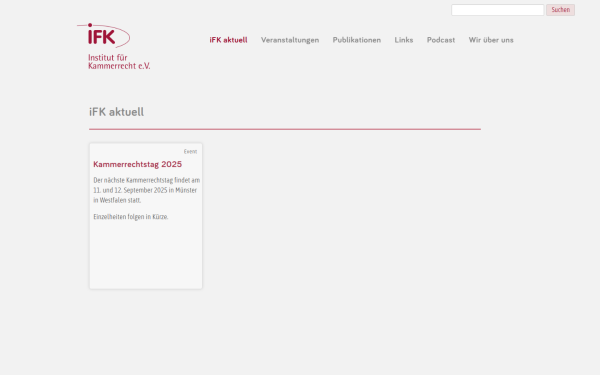
Task: Click the text 'Einzelheiten folgen in Kürze.'
Action: click(131, 217)
